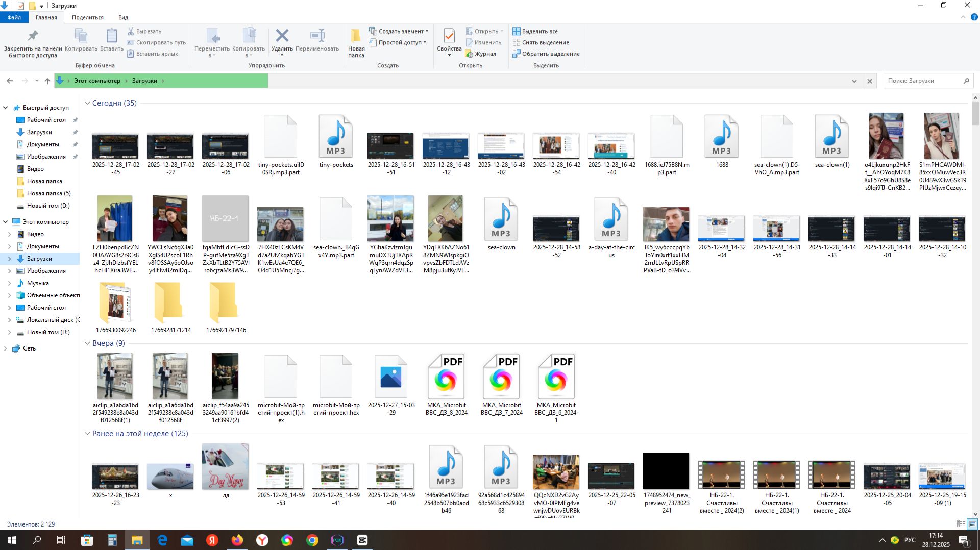Open the Файл menu tab
Viewport: 980px width, 550px height.
[x=14, y=17]
